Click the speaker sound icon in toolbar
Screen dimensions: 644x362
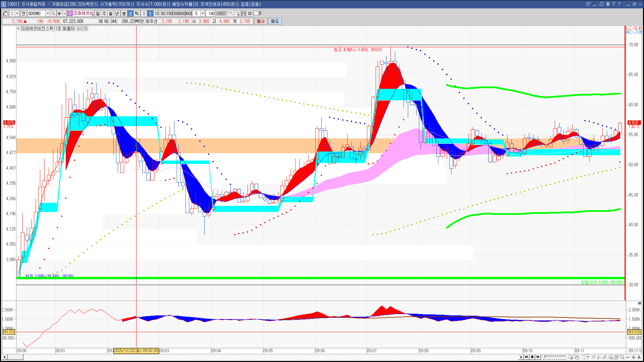click(x=60, y=13)
